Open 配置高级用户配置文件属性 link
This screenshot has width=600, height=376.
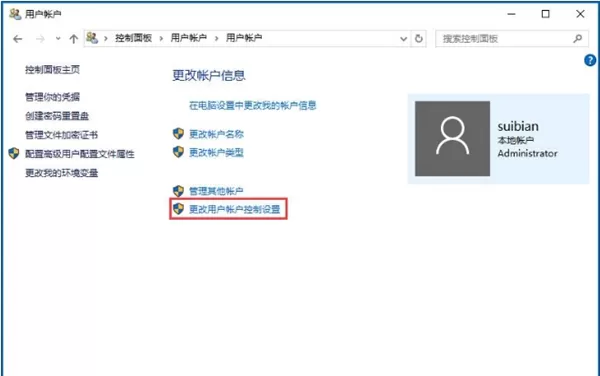[x=80, y=154]
